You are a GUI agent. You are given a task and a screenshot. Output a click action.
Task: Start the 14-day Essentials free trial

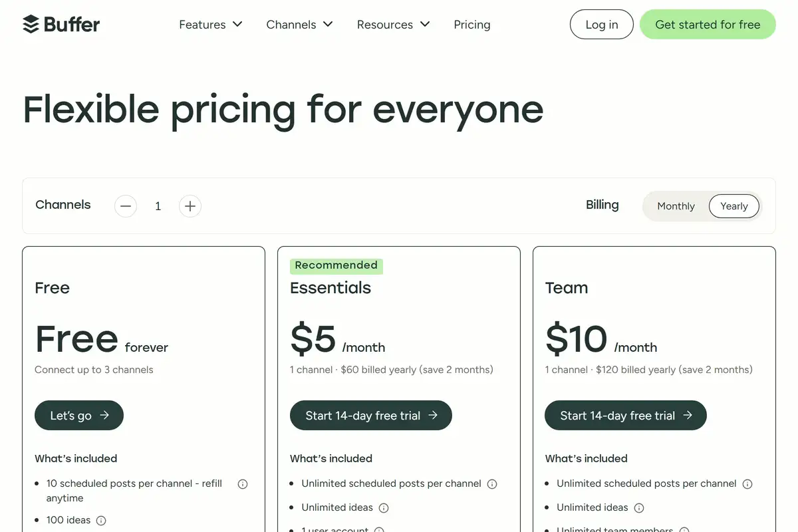pyautogui.click(x=370, y=415)
